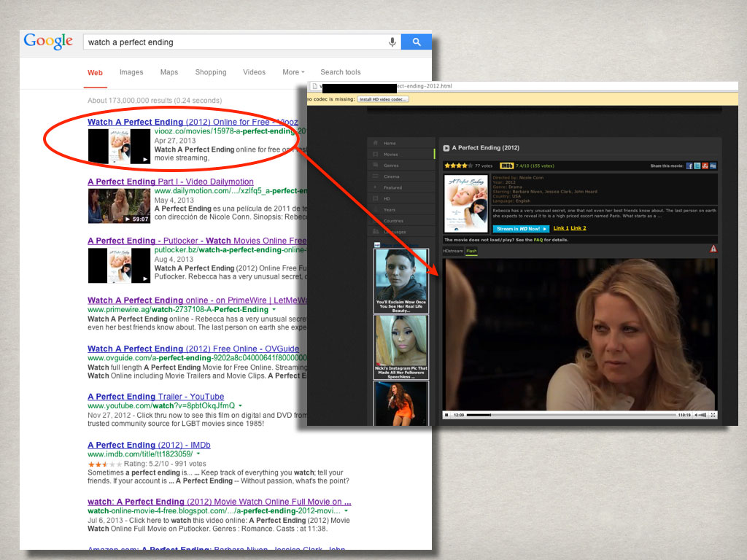Open the OVGuide Free Online result
Screen dimensions: 747x560
(x=193, y=349)
